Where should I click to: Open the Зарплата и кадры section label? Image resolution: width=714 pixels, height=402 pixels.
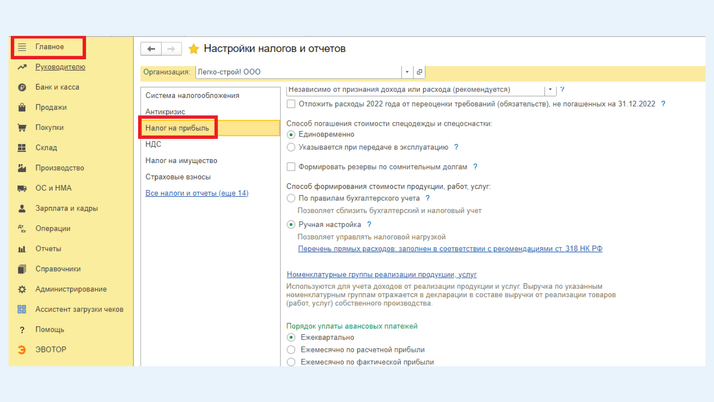(66, 209)
